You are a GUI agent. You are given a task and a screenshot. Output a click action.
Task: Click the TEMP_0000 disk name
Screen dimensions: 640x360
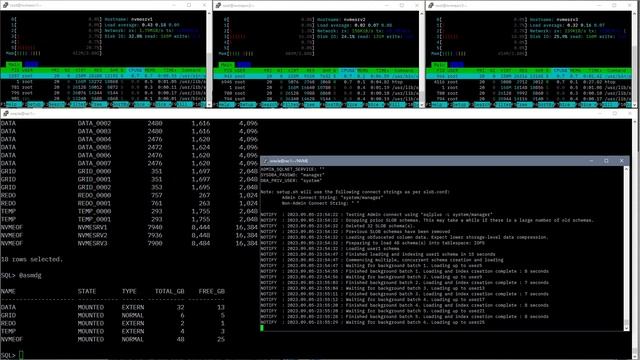(94, 211)
